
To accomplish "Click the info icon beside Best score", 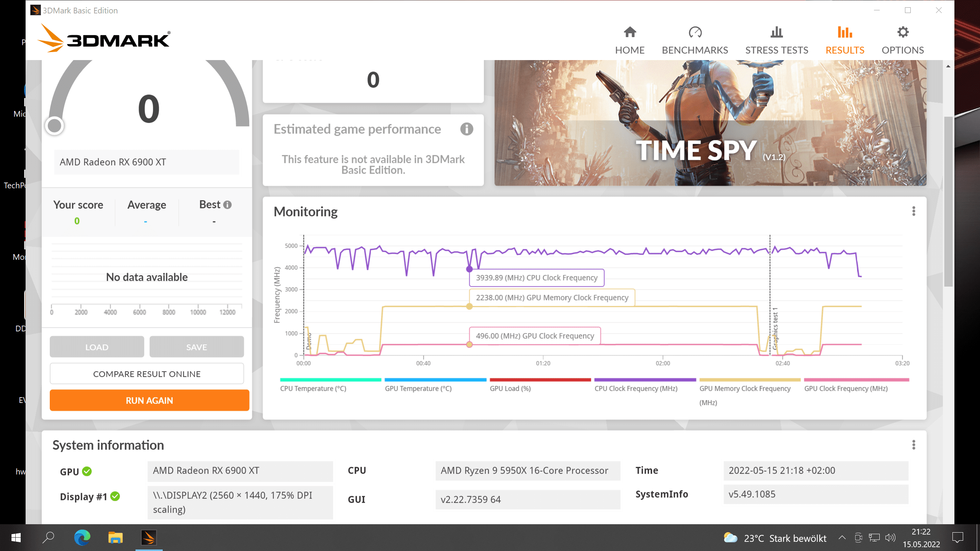I will point(227,205).
